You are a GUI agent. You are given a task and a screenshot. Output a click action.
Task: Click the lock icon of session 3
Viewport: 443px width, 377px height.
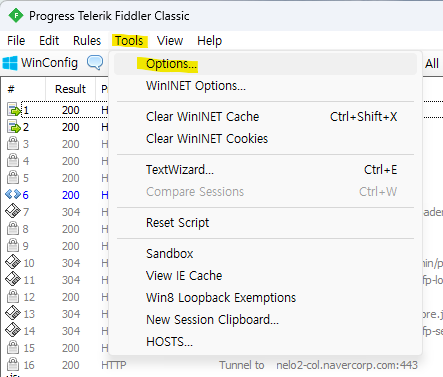pos(13,144)
